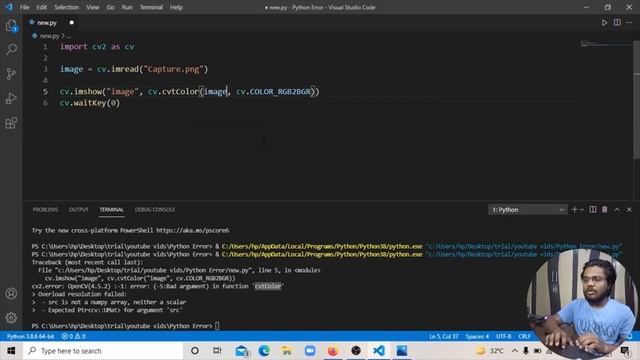Open Cortana circle icon in taskbar
This screenshot has height=360, width=640.
[195, 351]
